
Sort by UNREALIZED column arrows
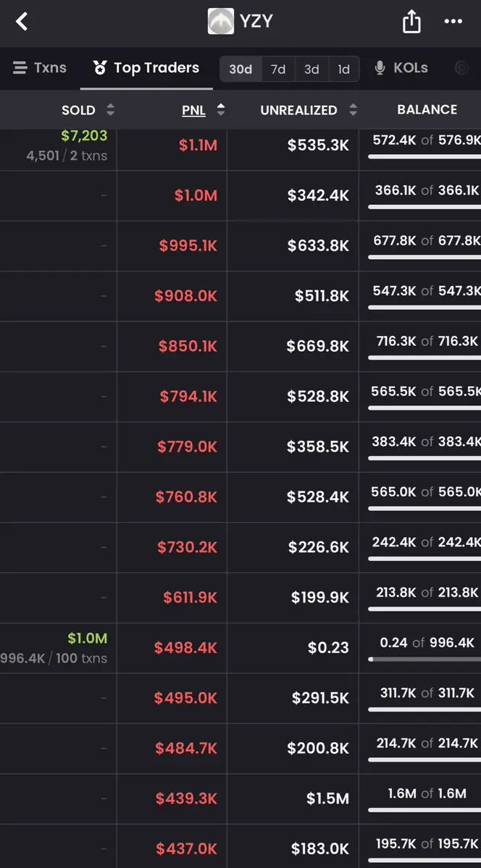(x=353, y=109)
